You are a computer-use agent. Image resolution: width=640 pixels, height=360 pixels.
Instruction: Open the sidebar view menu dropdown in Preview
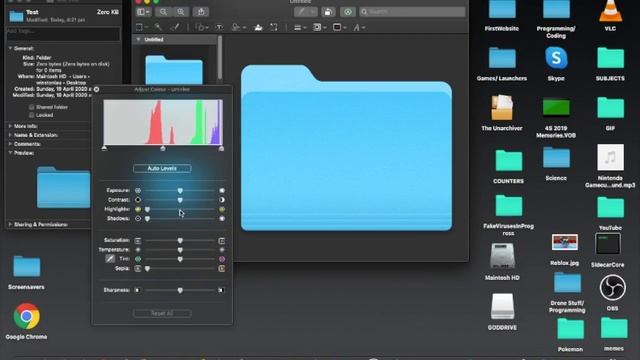coord(143,12)
